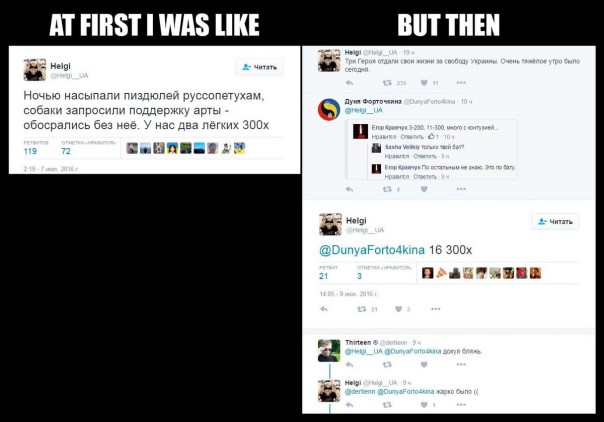Like the last Helgi reply жарко было
Screen dimensions: 604x422
(x=424, y=404)
